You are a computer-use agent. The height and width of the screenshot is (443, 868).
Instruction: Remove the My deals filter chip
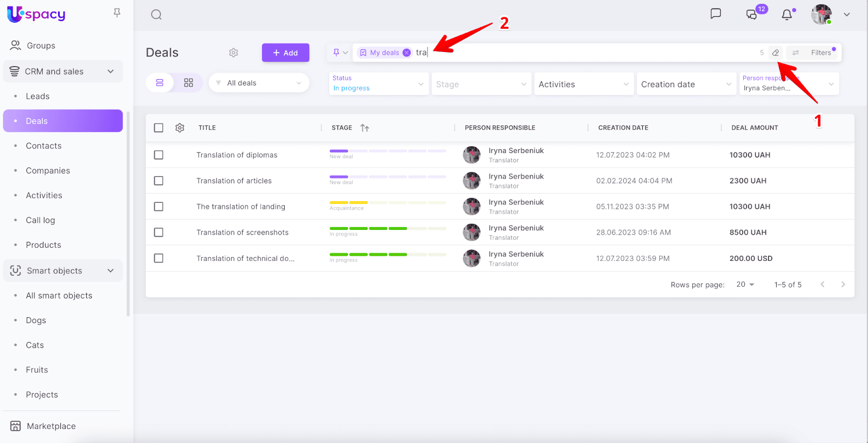[406, 53]
